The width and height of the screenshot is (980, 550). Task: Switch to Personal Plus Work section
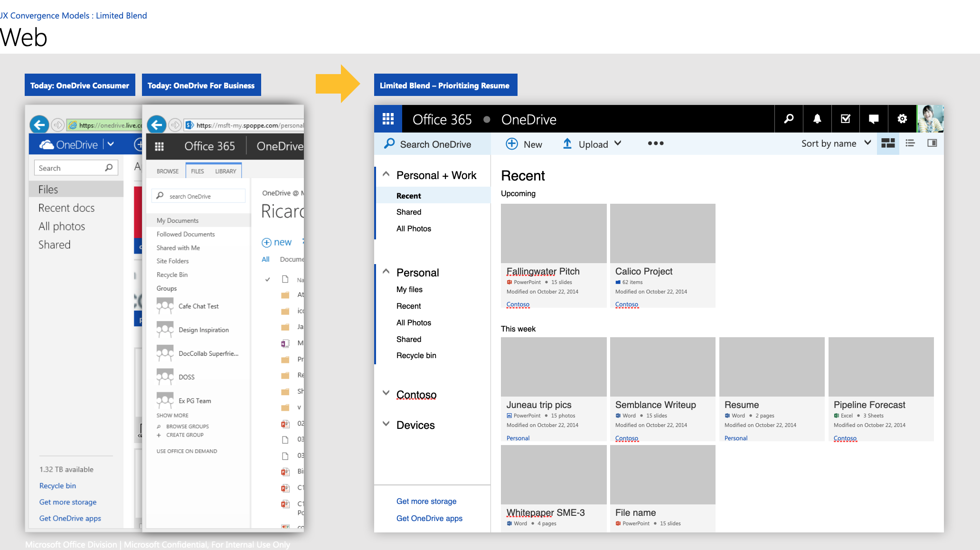[x=437, y=175]
